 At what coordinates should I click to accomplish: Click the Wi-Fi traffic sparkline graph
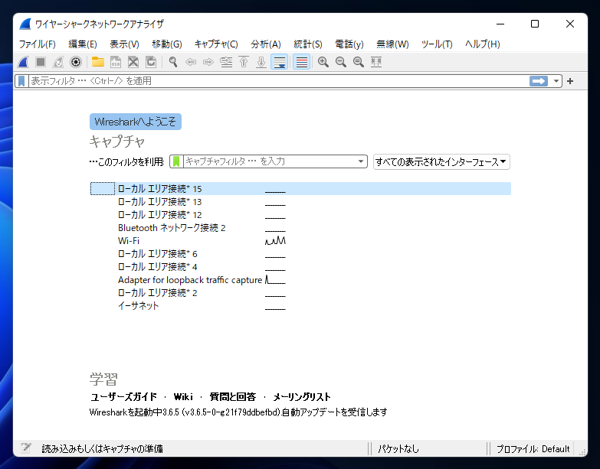(275, 241)
